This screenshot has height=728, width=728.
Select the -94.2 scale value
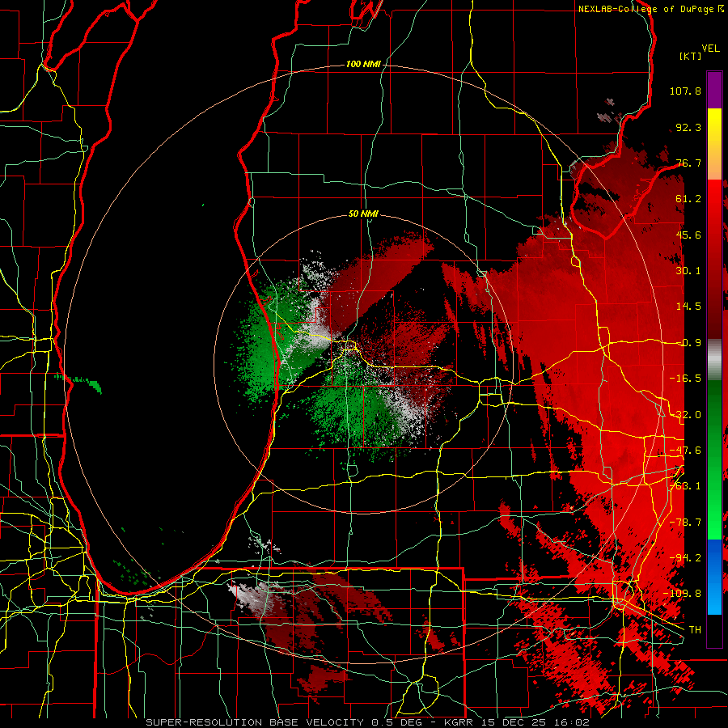pyautogui.click(x=685, y=558)
